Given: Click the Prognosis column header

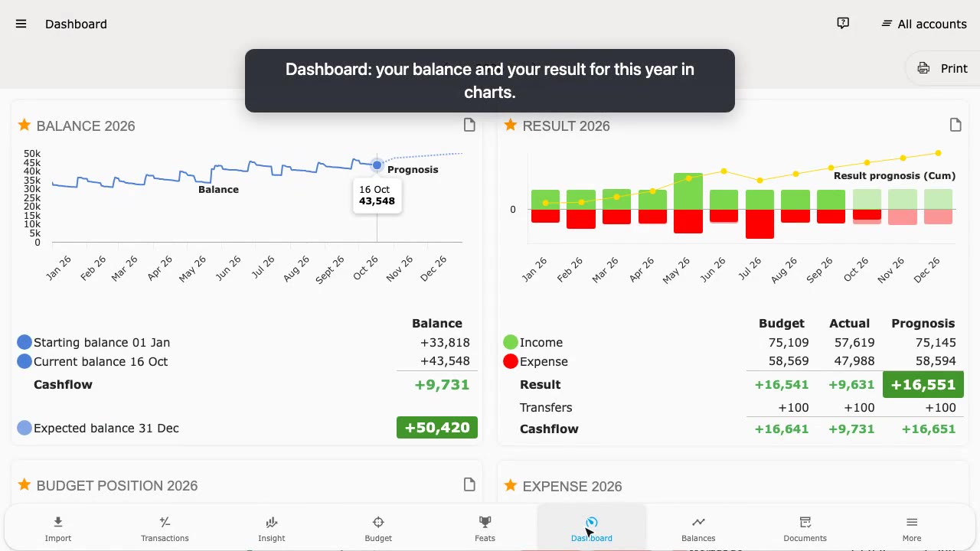Looking at the screenshot, I should pos(923,323).
